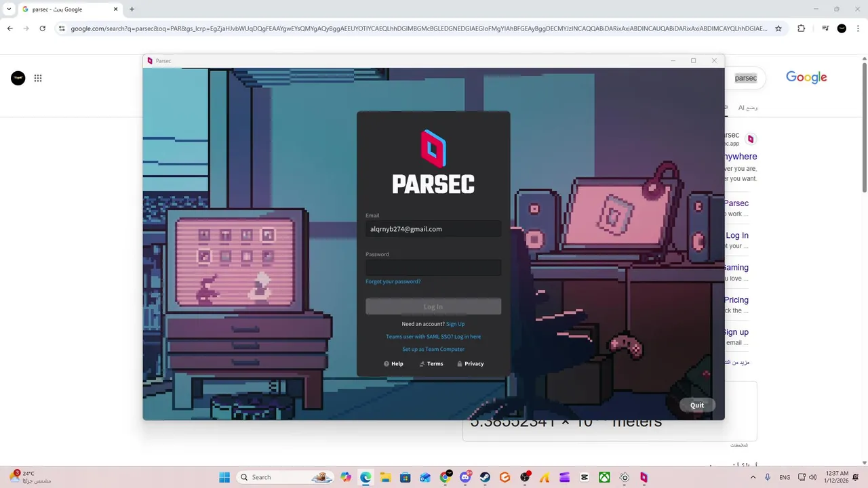Select the parsec Google search tab

70,9
